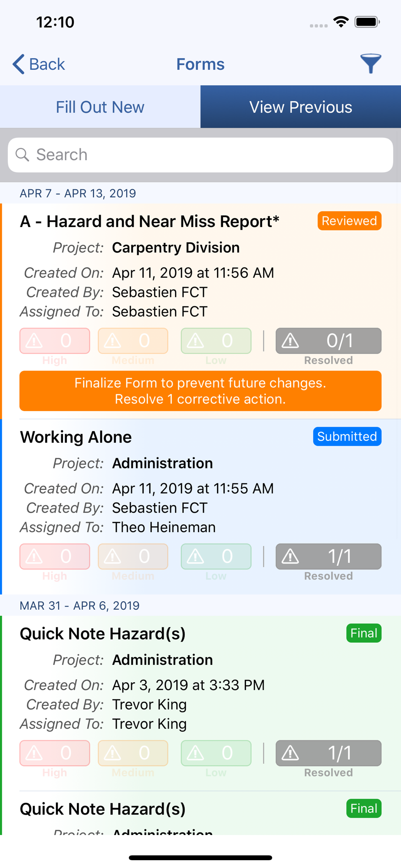This screenshot has height=868, width=401.
Task: Tap the blue Submitted status badge
Action: tap(347, 437)
